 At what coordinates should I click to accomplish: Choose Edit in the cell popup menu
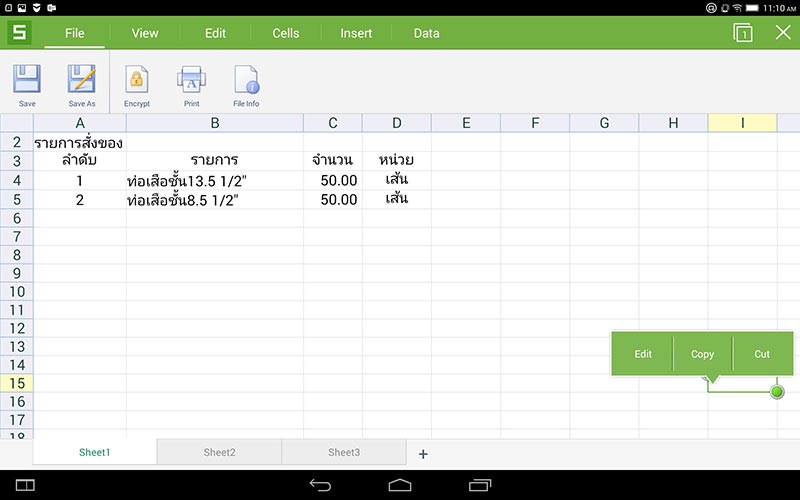tap(643, 354)
